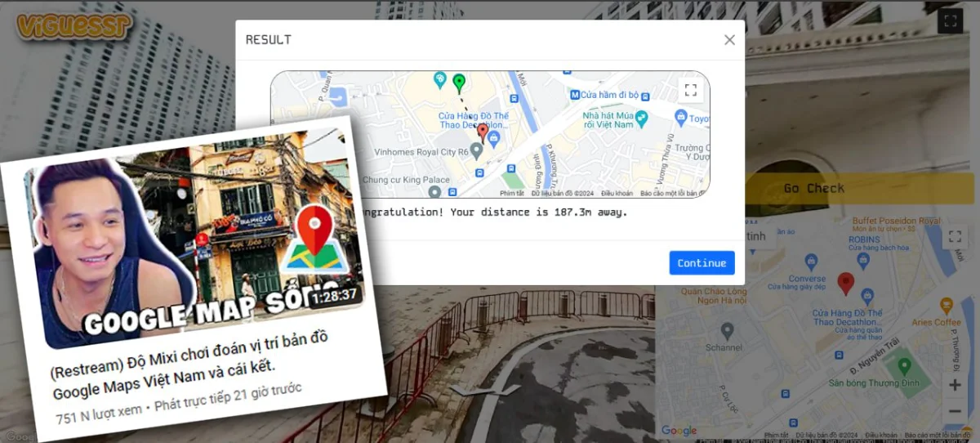The width and height of the screenshot is (980, 443).
Task: Expand result map to fullscreen
Action: [691, 90]
